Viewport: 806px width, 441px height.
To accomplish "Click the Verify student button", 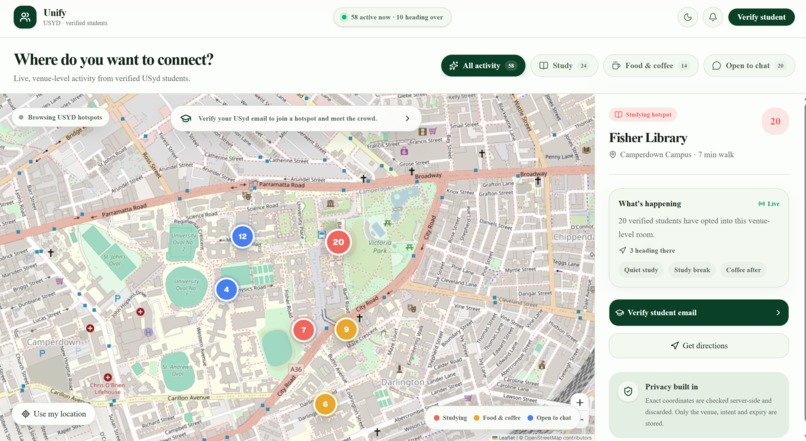I will [761, 17].
